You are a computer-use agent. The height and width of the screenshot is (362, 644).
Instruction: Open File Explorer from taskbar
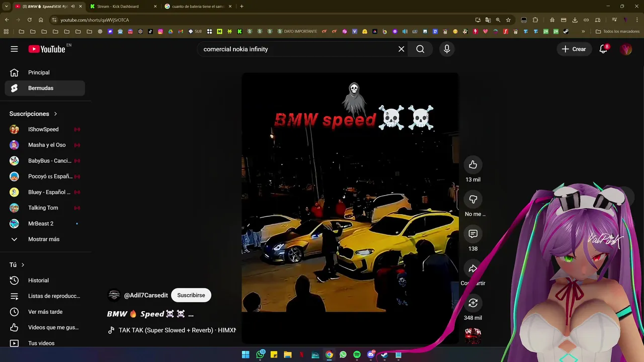click(287, 354)
